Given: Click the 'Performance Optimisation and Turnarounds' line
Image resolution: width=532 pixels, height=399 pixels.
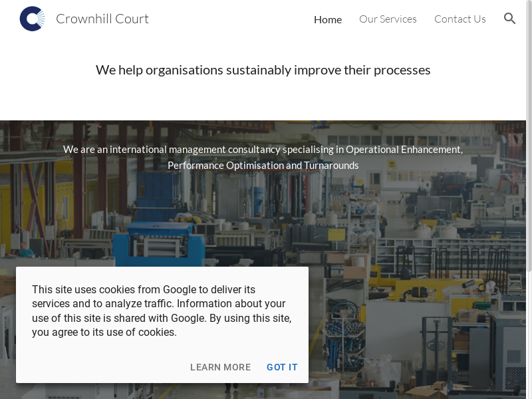Looking at the screenshot, I should [x=263, y=166].
